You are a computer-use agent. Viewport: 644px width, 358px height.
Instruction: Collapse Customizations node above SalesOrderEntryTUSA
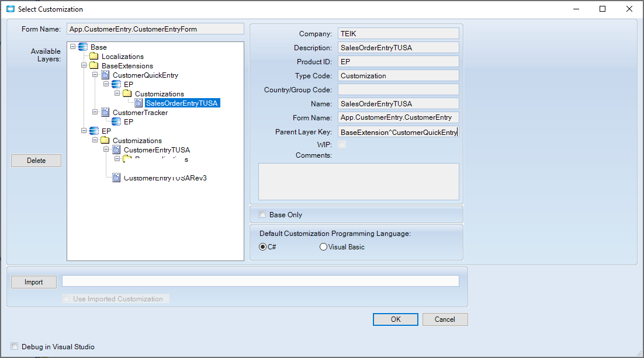[x=117, y=93]
